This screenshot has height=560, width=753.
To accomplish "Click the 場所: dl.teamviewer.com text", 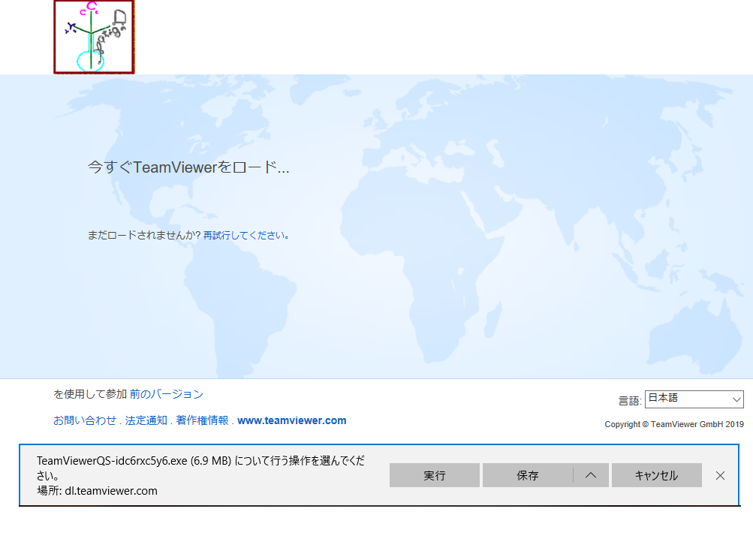I will pos(97,491).
